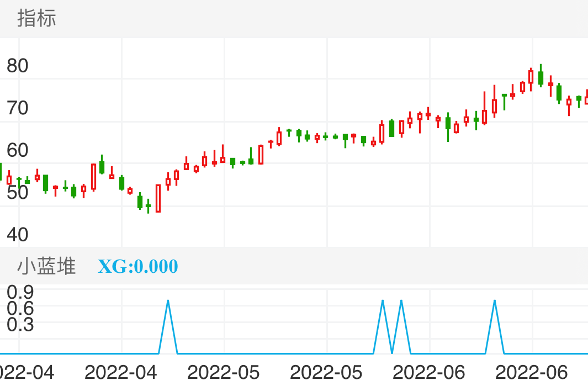Select the tall red candlestick at the April low
588x391 pixels.
click(158, 198)
